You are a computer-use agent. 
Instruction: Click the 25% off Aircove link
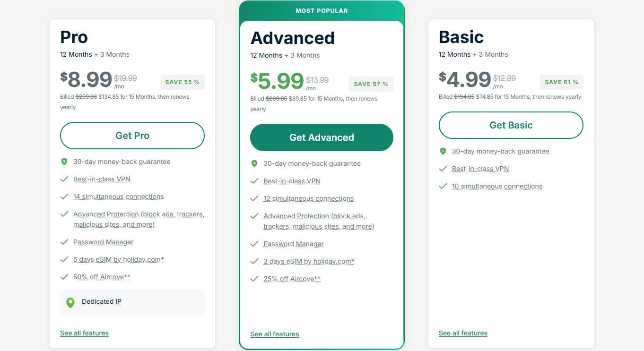point(292,279)
